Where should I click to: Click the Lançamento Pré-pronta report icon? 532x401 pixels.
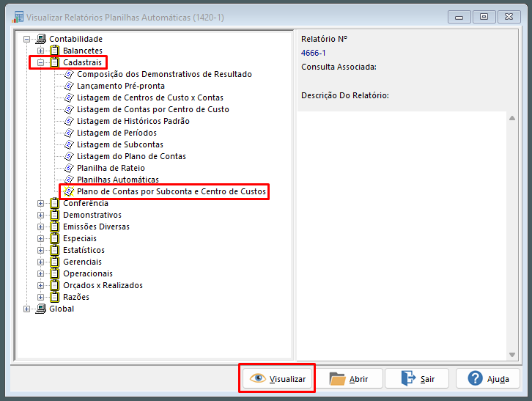[x=69, y=86]
